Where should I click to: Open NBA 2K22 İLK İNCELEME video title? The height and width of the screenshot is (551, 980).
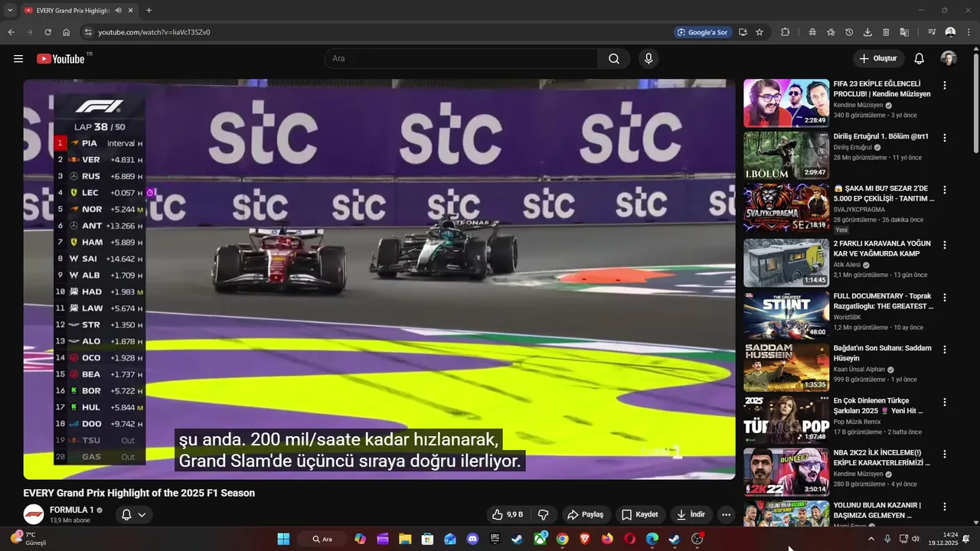[x=882, y=458]
